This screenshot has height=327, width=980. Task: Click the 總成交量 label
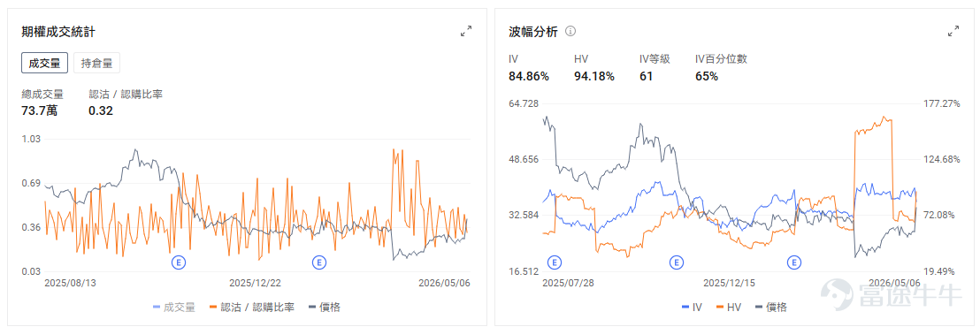point(42,95)
